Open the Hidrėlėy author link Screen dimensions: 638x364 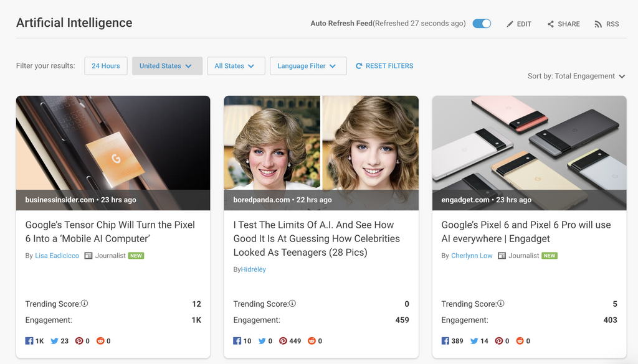[254, 269]
